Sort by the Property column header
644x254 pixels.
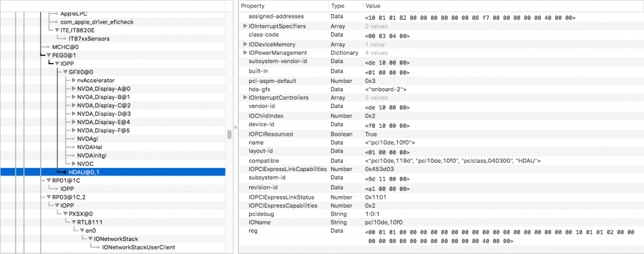click(x=284, y=6)
